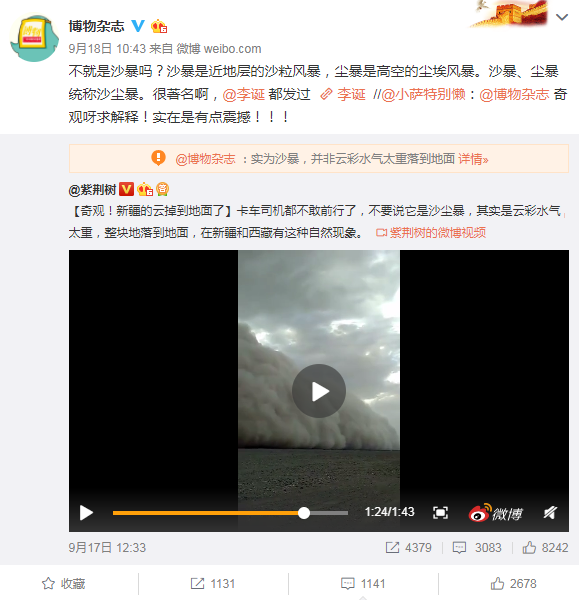Open 紫荆树的微博视频 video link
The height and width of the screenshot is (600, 579).
[x=431, y=233]
